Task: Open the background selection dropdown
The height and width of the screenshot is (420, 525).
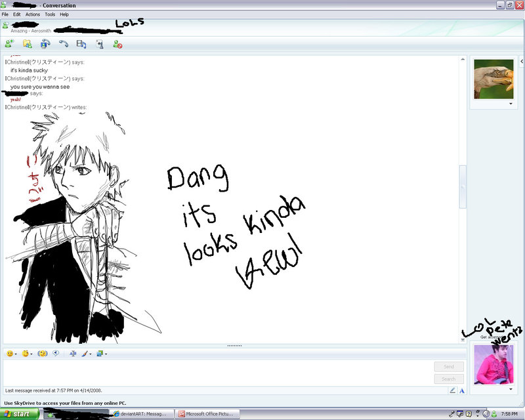Action: pos(106,354)
